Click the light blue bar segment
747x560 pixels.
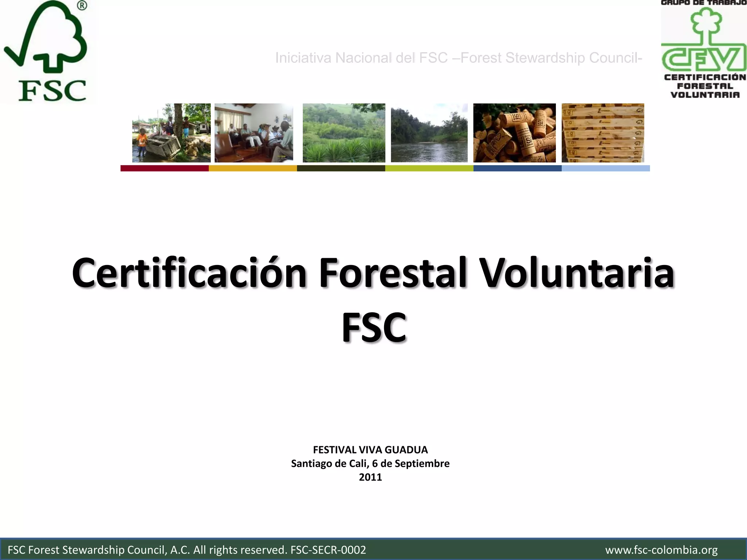[x=605, y=168]
